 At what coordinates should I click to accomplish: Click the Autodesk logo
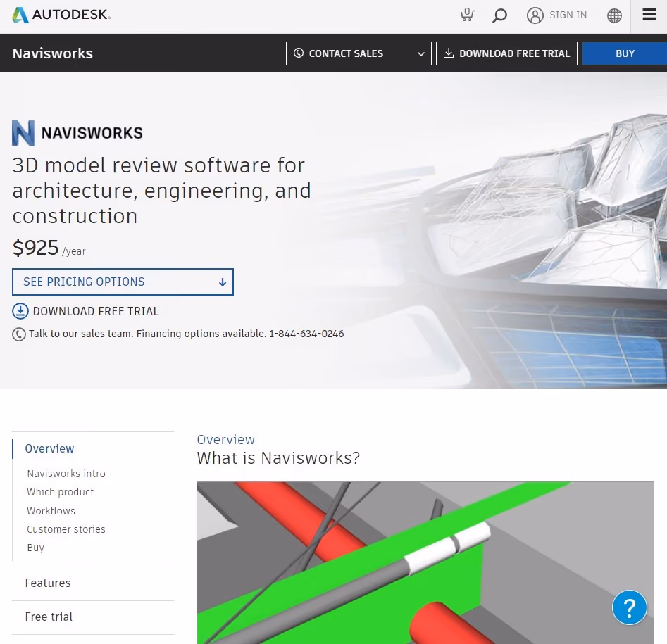[x=61, y=15]
